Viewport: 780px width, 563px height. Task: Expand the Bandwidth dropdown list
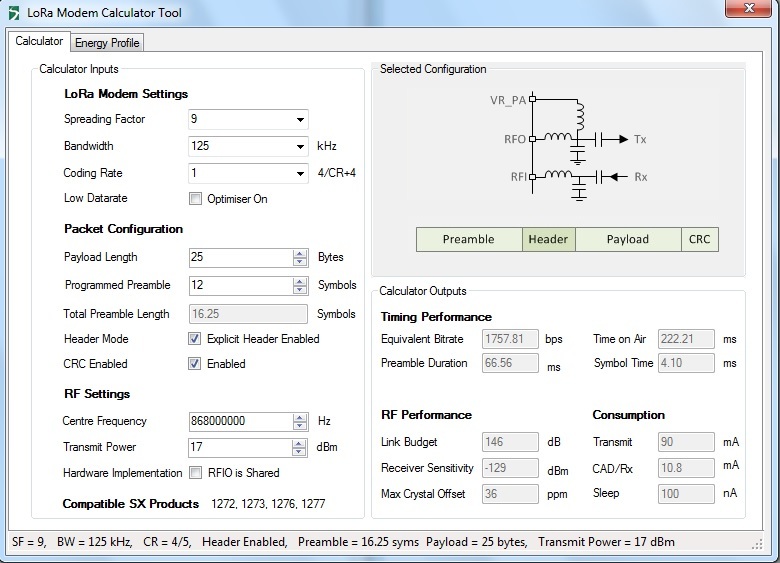[x=300, y=146]
